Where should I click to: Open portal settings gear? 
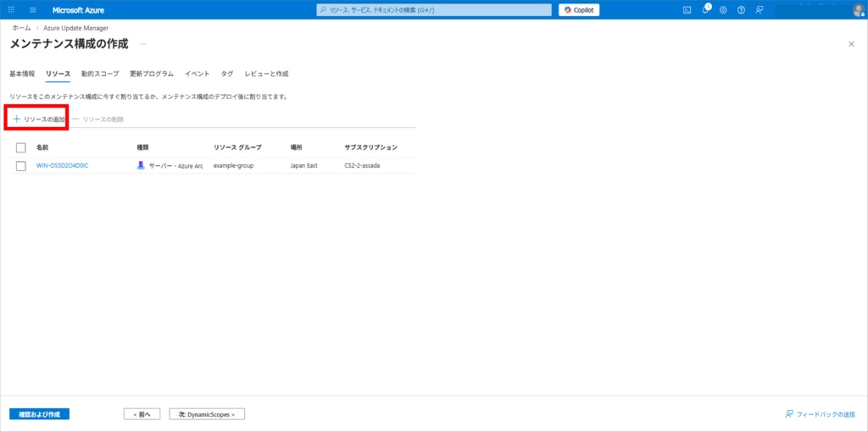(723, 10)
